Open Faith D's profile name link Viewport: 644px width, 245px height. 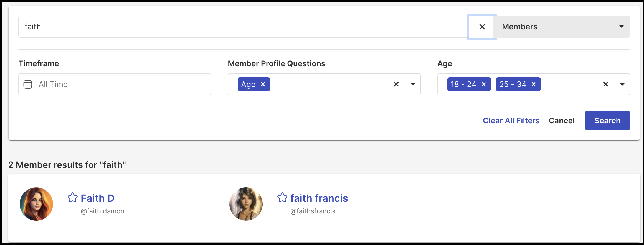pos(97,198)
